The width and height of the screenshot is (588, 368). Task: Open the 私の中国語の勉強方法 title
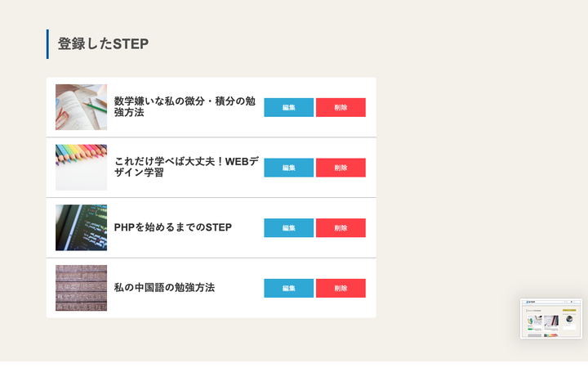click(164, 288)
